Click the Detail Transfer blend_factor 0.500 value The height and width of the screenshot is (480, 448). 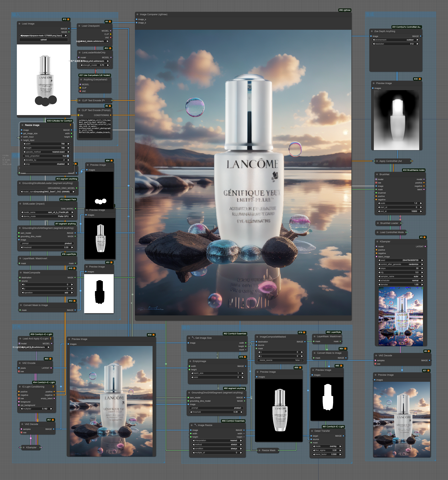tap(327, 454)
